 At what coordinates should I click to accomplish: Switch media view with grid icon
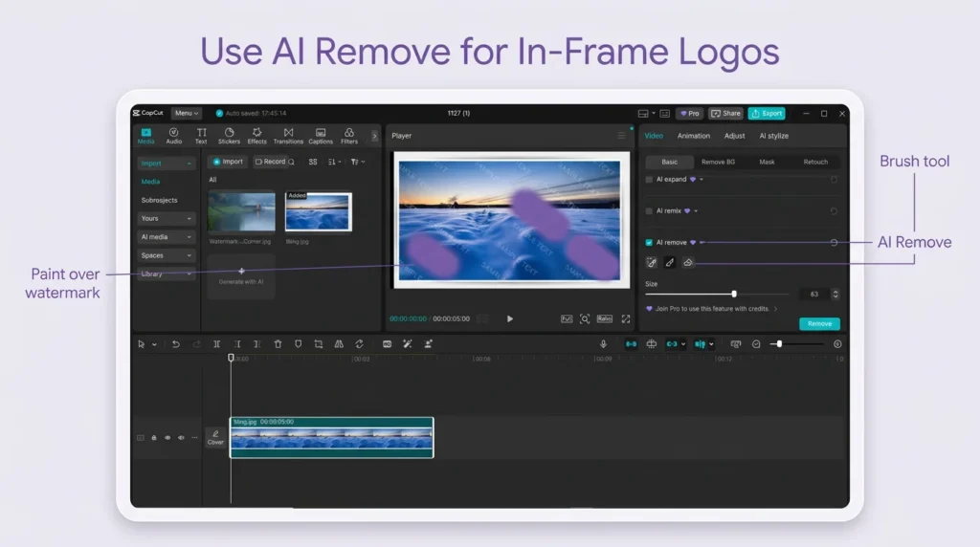(313, 162)
